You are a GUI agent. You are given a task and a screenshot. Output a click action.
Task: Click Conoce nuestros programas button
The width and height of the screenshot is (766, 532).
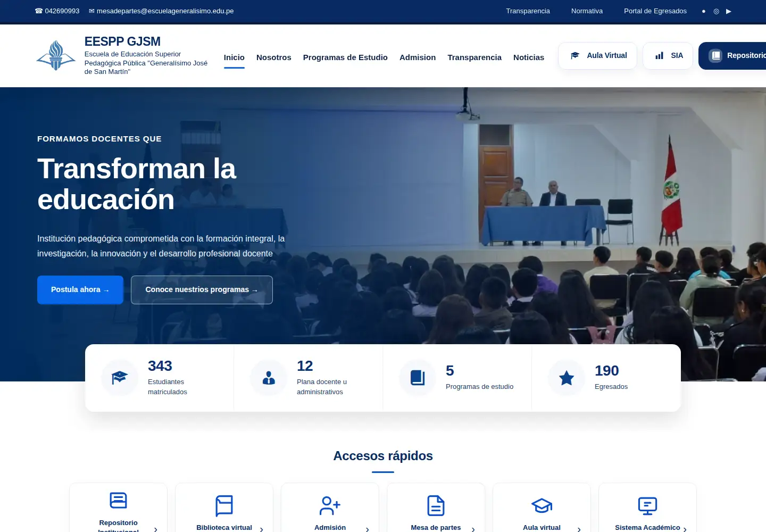point(202,290)
